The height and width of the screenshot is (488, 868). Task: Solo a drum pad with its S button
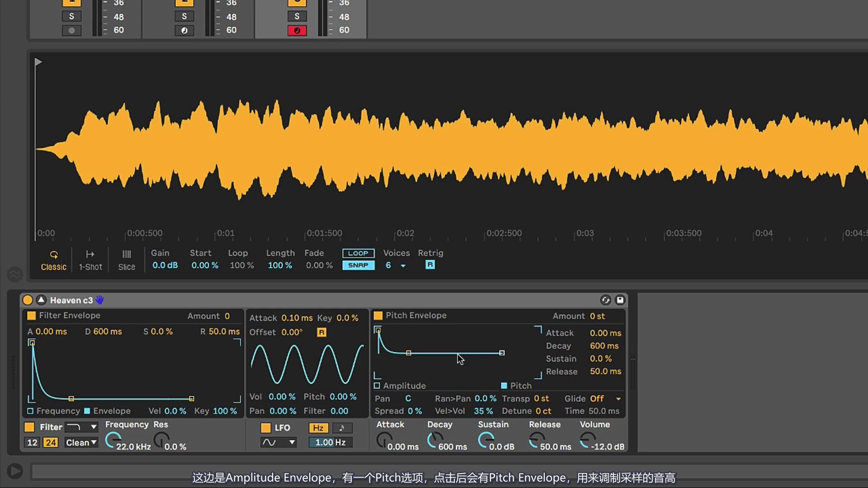[x=71, y=16]
